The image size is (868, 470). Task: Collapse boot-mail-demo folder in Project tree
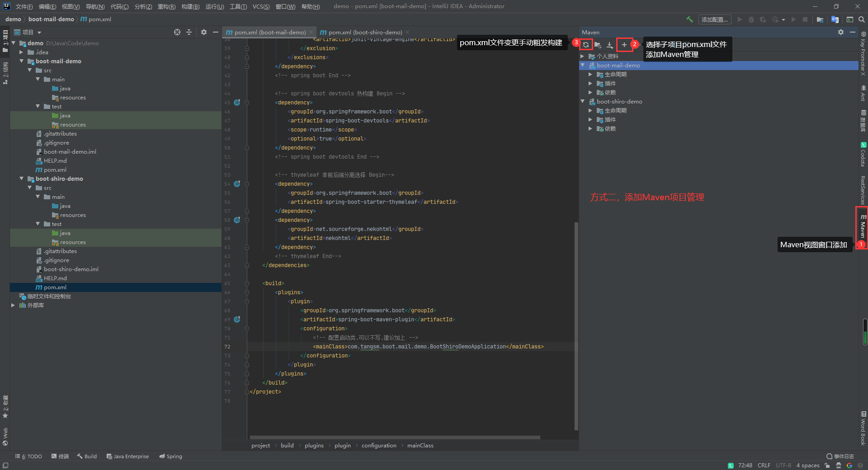coord(21,61)
